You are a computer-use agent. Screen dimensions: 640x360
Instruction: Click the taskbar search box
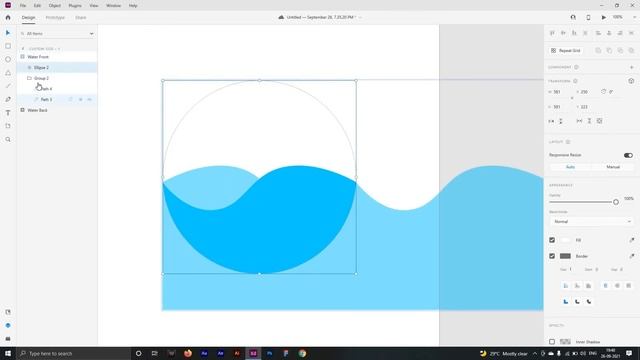coord(74,353)
